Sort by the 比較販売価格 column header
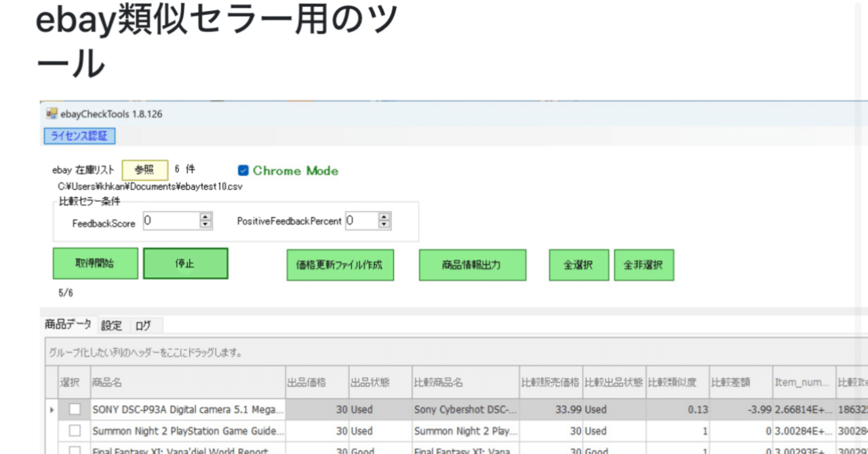868x454 pixels. [550, 382]
